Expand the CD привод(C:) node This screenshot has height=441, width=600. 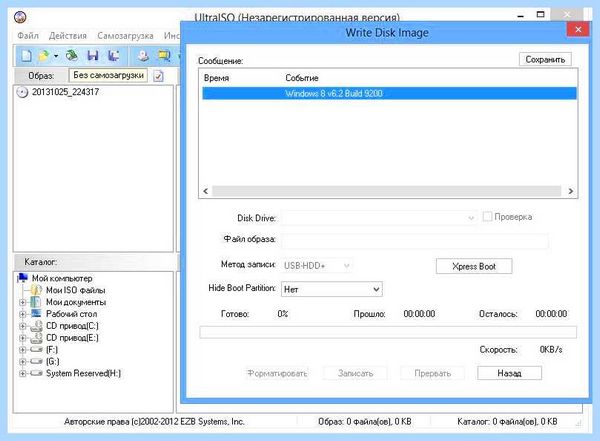click(x=23, y=326)
